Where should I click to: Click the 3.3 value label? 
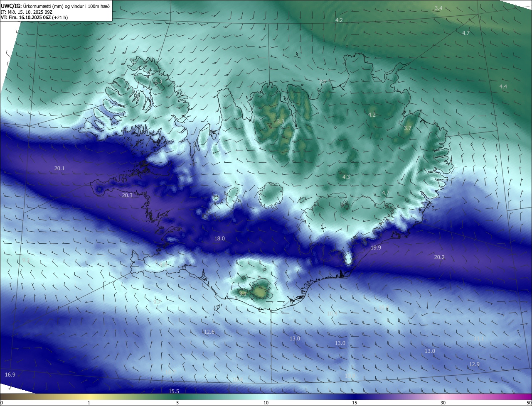(x=281, y=122)
